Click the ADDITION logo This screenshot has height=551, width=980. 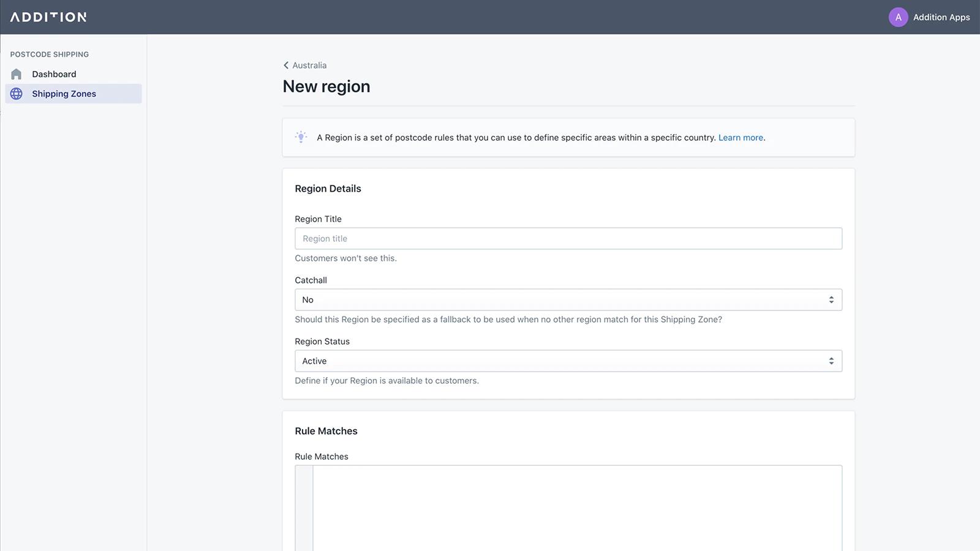click(x=48, y=17)
